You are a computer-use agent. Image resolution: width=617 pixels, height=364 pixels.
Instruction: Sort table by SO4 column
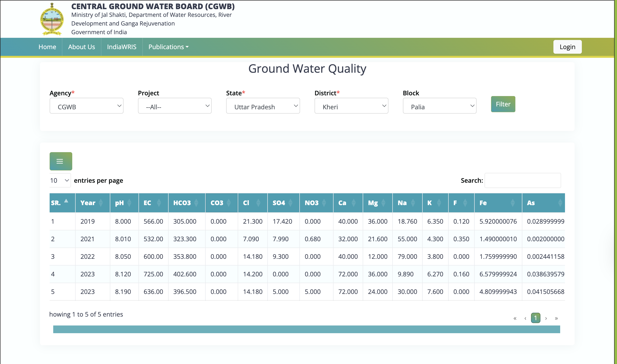[x=283, y=203]
